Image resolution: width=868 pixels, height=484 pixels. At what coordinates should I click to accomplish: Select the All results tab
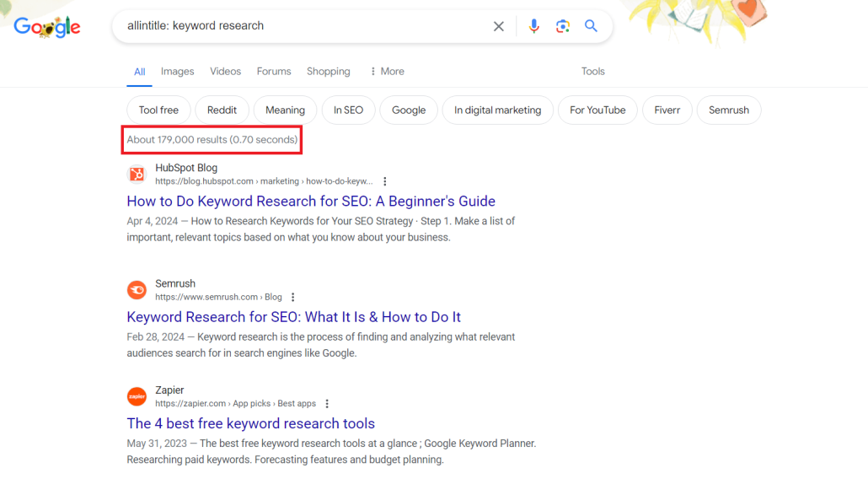(140, 72)
